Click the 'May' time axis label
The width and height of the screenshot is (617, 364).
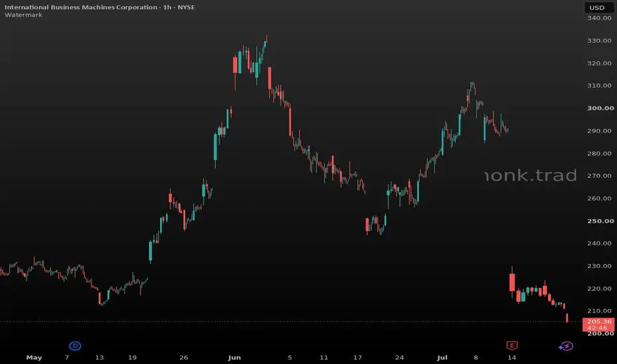click(x=34, y=357)
